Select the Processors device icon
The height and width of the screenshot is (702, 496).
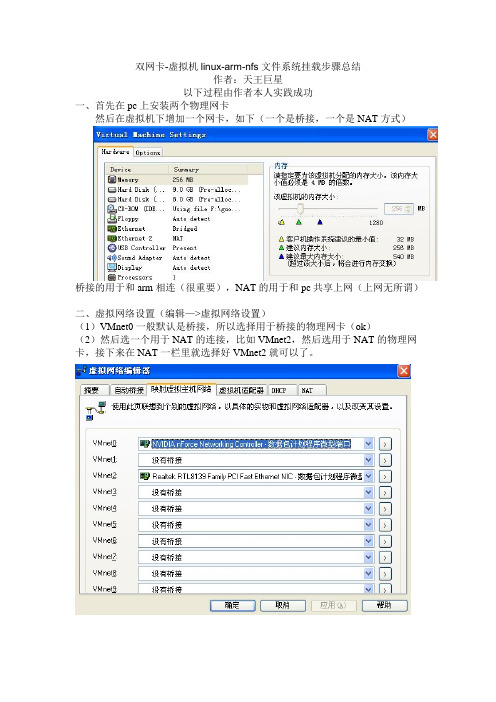point(112,278)
